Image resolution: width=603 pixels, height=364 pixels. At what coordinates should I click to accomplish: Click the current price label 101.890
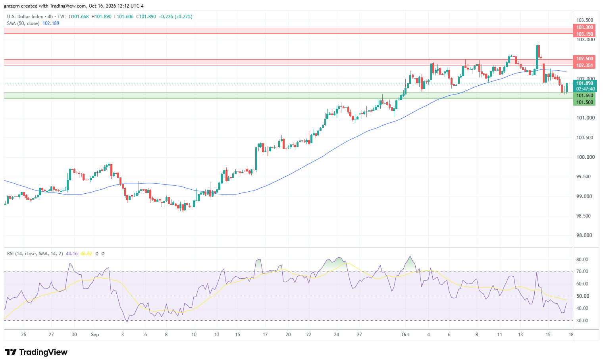click(x=585, y=83)
